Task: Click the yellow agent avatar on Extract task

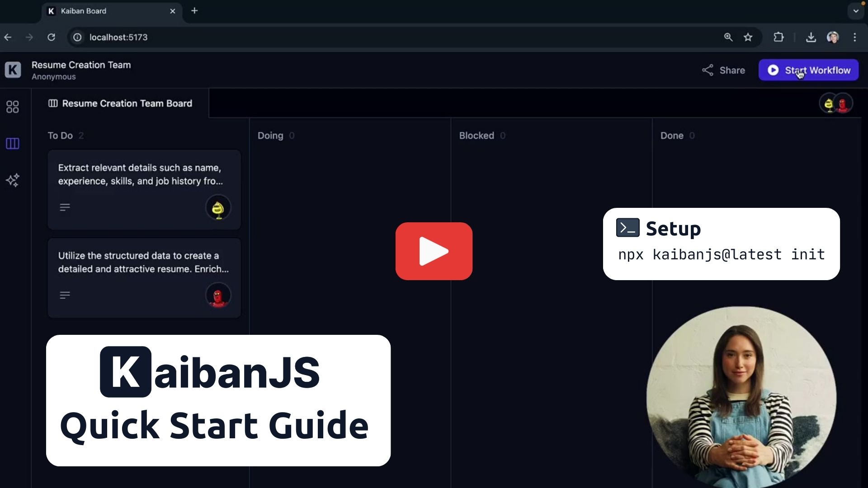Action: coord(218,208)
